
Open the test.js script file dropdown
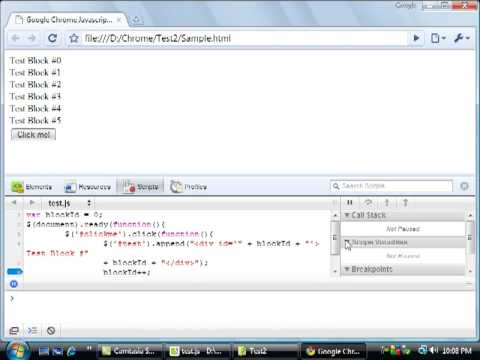69,203
